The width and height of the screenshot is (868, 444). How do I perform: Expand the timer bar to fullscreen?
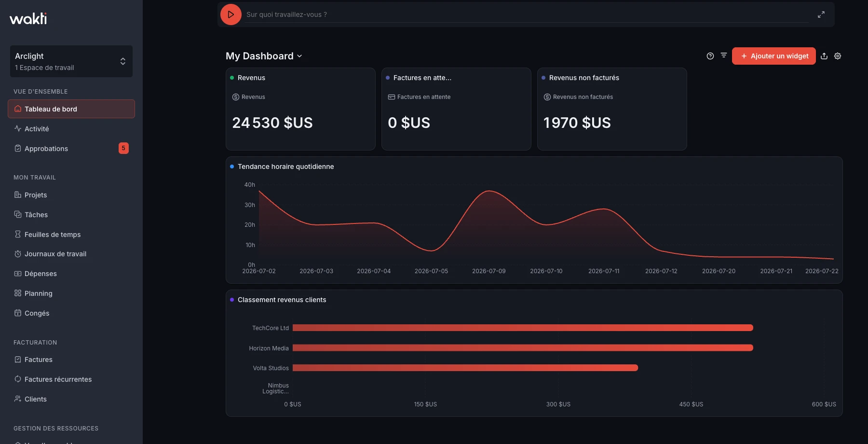[821, 14]
